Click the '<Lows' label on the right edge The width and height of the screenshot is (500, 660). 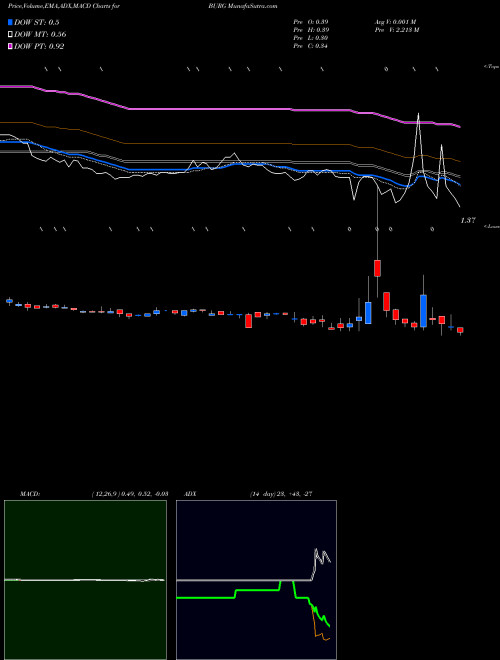click(x=492, y=226)
